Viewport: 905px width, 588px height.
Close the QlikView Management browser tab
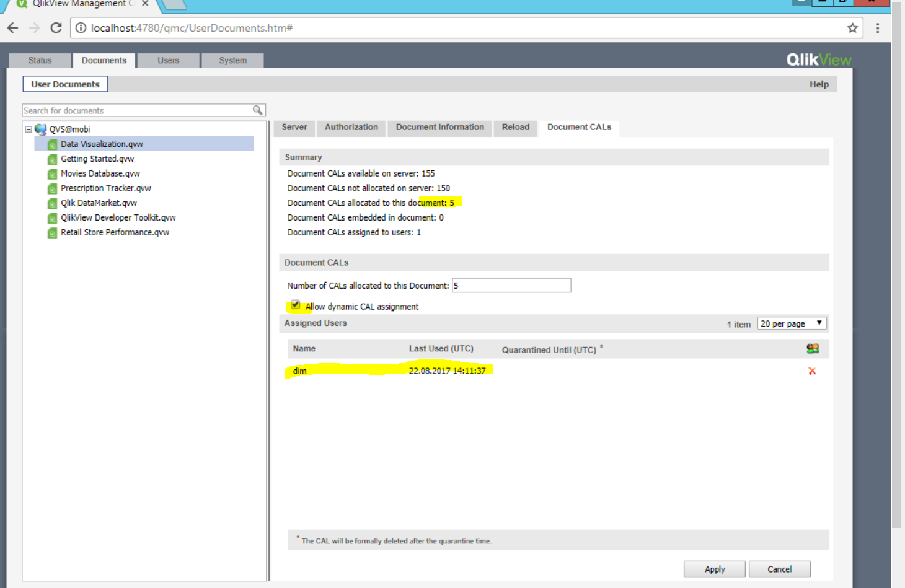tap(145, 3)
